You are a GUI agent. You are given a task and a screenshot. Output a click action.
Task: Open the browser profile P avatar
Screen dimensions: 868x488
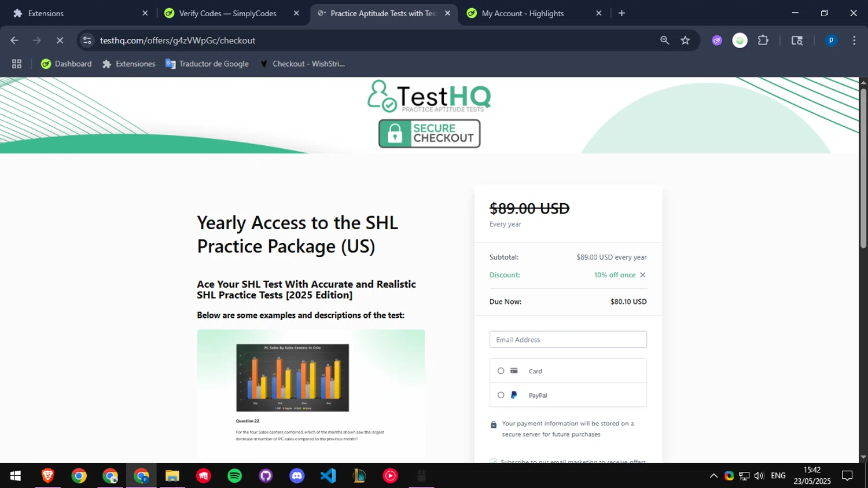(x=831, y=41)
